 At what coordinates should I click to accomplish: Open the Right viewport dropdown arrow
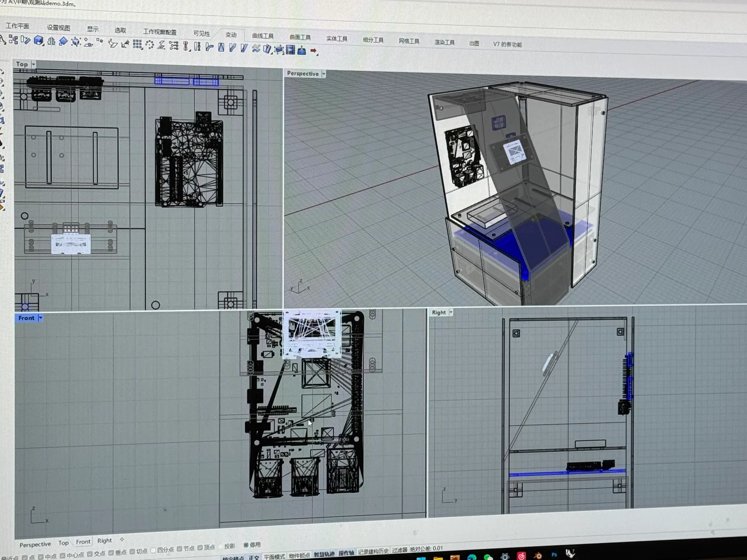451,312
